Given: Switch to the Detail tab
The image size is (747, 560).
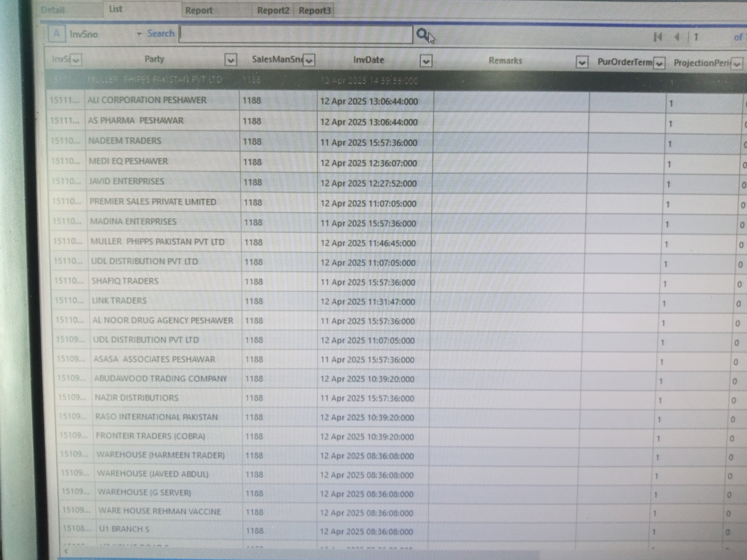Looking at the screenshot, I should click(53, 10).
